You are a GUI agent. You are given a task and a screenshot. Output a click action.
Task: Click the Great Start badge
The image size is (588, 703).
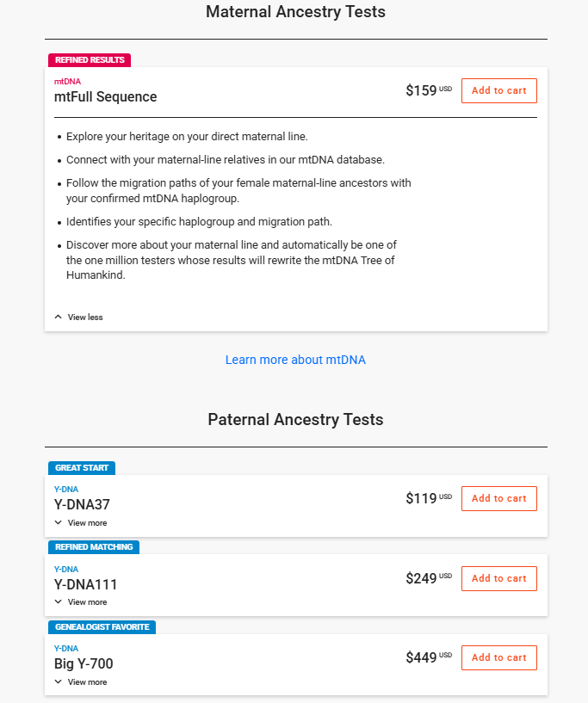82,468
